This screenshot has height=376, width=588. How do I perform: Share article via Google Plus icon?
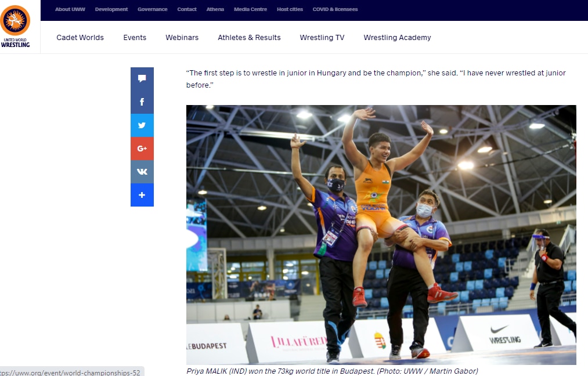(x=142, y=149)
